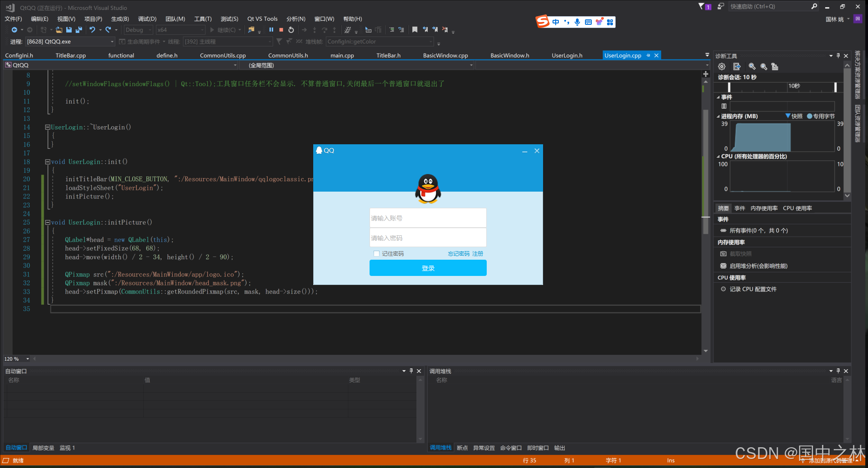The height and width of the screenshot is (468, 868).
Task: Switch to the 内存使用率 diagnostics tab
Action: (764, 208)
